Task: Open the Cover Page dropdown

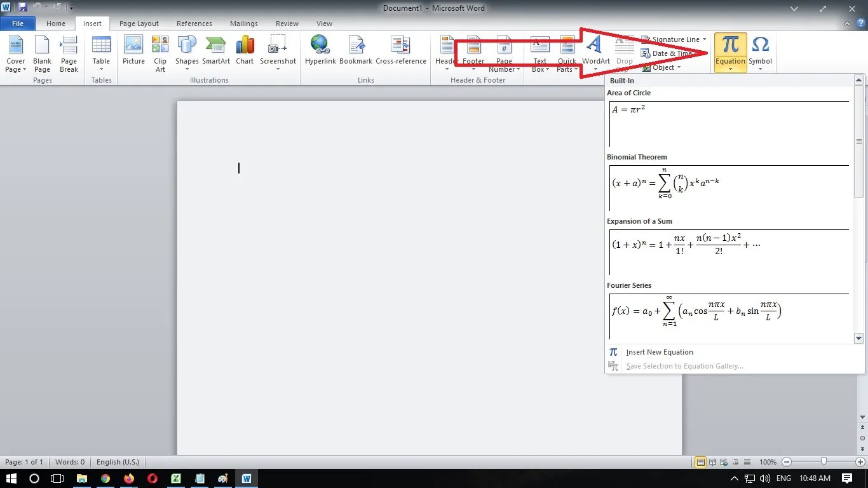Action: (x=15, y=65)
